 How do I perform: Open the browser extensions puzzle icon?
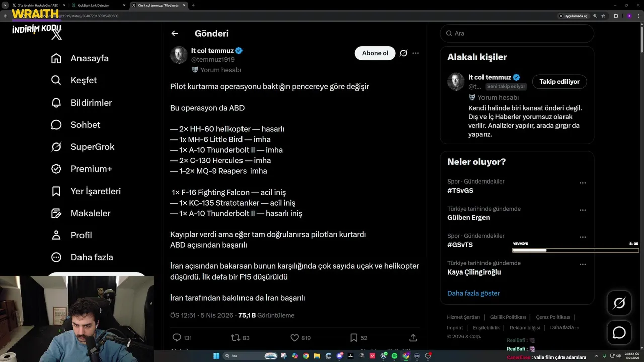pos(616,16)
